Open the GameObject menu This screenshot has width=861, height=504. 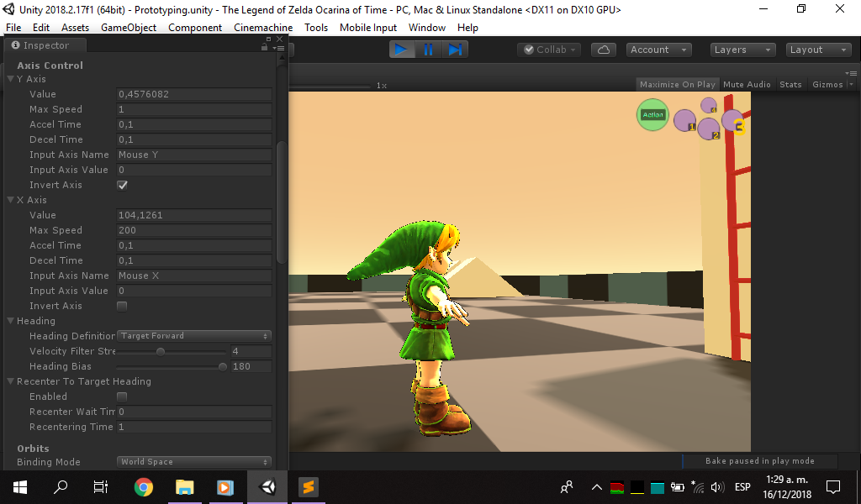point(129,27)
